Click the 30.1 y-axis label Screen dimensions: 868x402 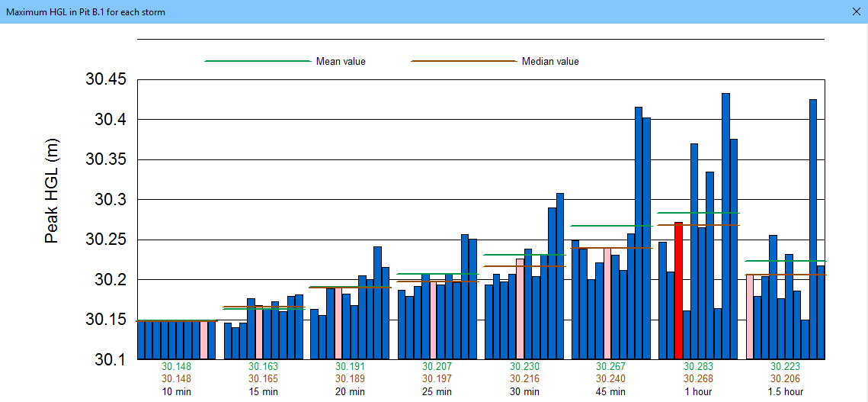click(111, 360)
